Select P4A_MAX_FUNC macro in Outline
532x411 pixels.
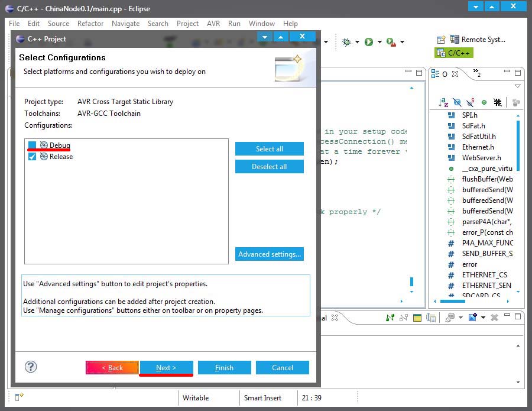(x=488, y=243)
